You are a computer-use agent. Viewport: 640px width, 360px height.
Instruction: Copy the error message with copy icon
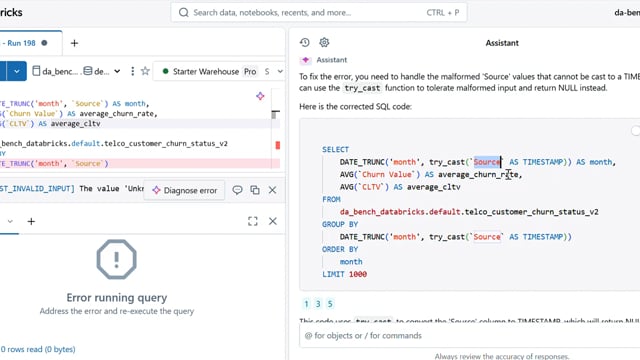pos(255,190)
